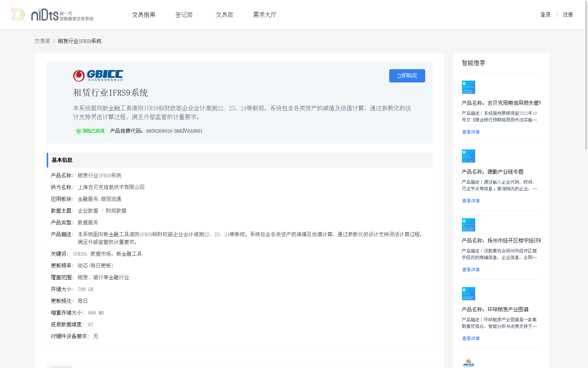Open the 需求大厅 menu

click(x=265, y=15)
